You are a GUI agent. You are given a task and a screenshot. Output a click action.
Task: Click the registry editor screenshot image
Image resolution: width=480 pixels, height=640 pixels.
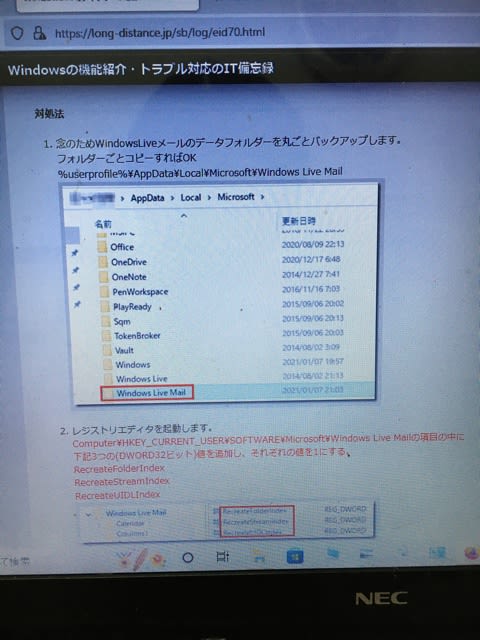coord(227,521)
